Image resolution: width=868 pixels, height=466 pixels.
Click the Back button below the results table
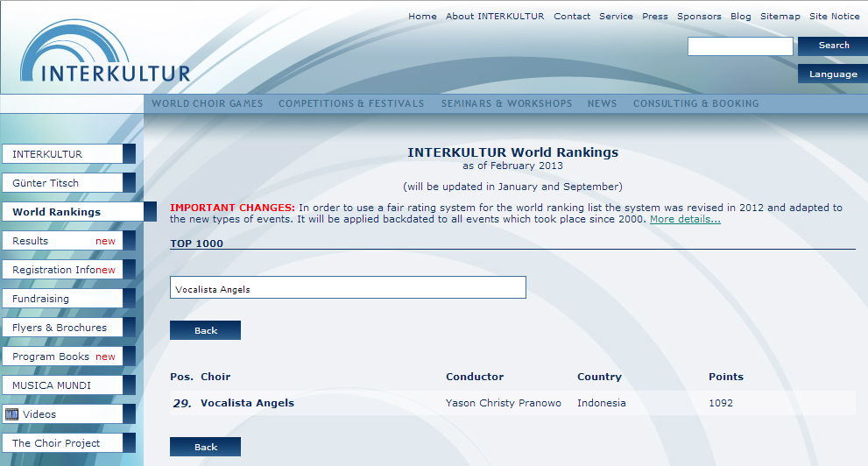coord(205,447)
